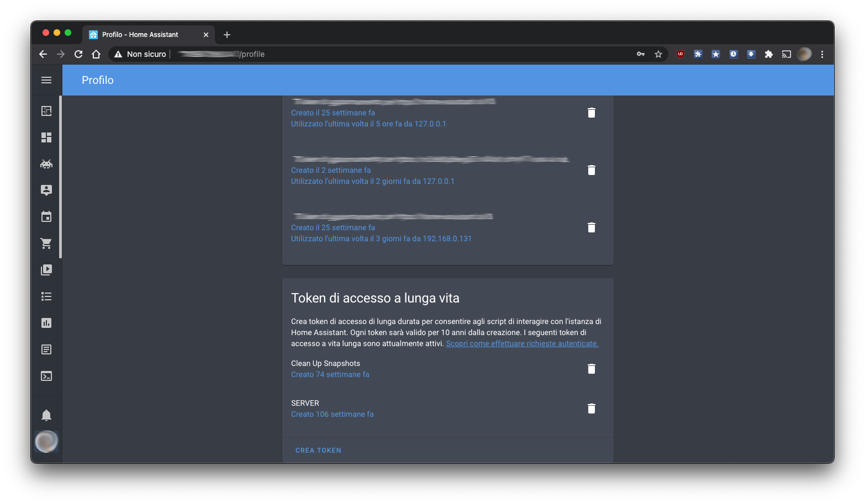Open the person card icon in the sidebar
This screenshot has height=504, width=865.
click(x=46, y=190)
